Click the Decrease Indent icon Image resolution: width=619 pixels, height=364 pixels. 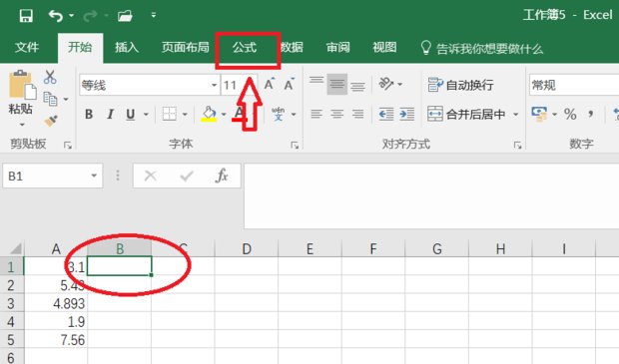point(386,115)
